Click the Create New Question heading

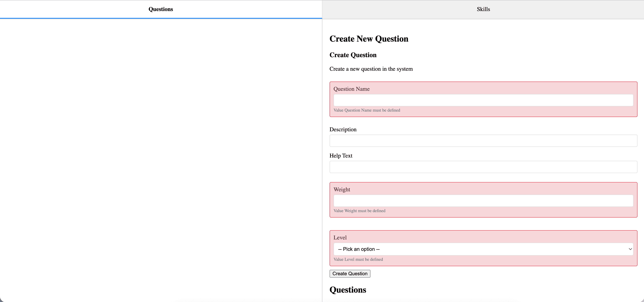pos(369,39)
